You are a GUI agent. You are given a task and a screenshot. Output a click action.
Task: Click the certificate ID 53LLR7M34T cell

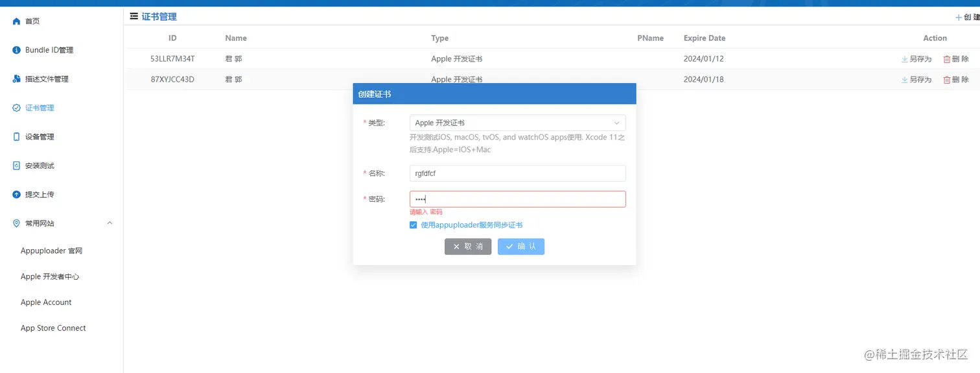pos(172,59)
